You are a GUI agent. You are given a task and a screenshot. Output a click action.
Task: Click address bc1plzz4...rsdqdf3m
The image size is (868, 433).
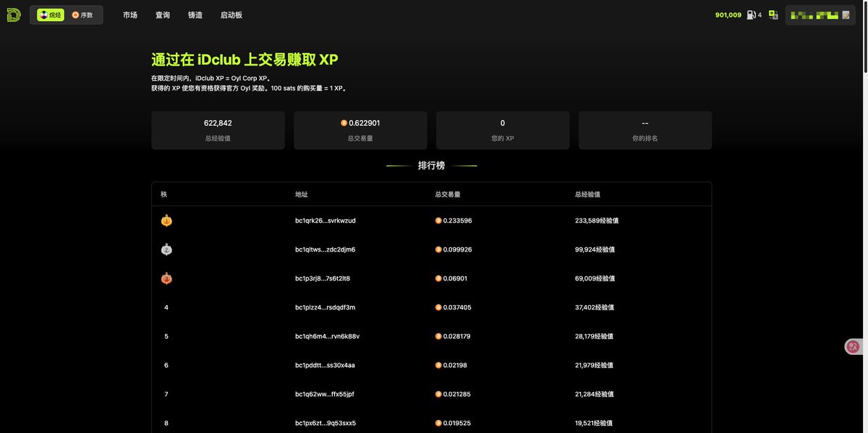pyautogui.click(x=325, y=307)
